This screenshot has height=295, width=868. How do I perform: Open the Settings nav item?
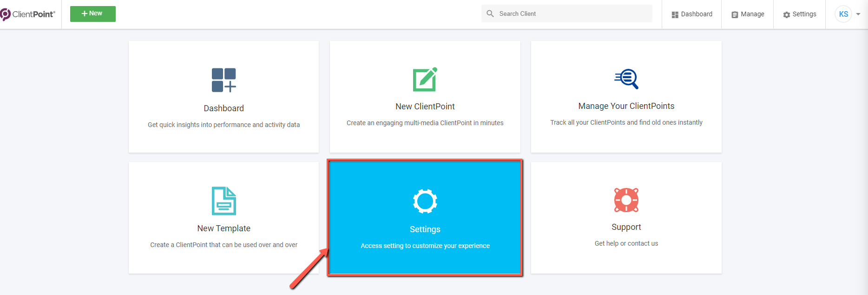pos(800,14)
